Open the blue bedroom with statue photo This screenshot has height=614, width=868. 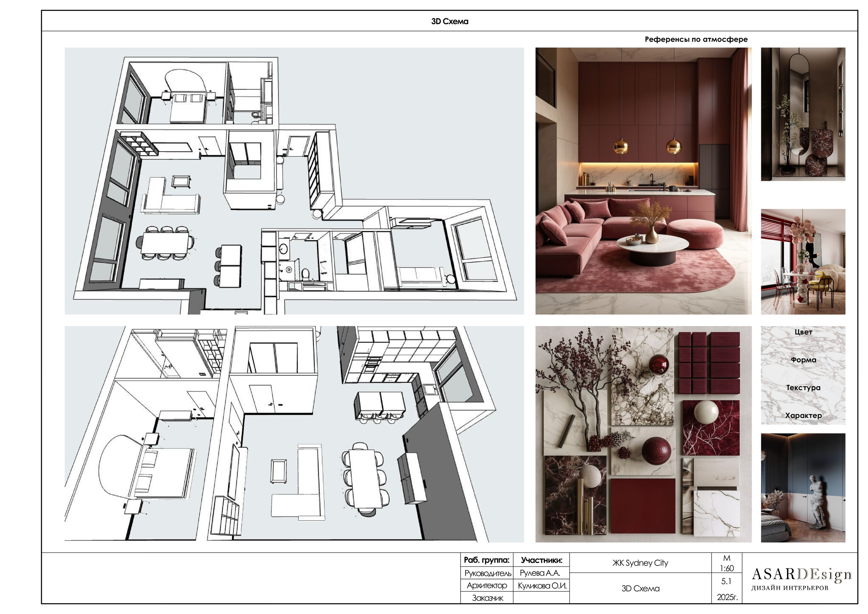click(803, 488)
